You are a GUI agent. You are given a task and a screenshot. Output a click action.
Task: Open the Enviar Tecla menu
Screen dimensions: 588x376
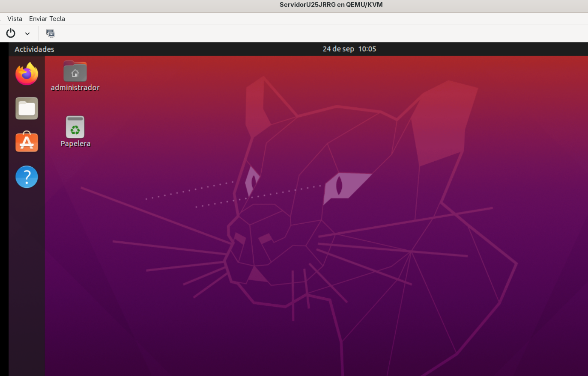point(47,19)
